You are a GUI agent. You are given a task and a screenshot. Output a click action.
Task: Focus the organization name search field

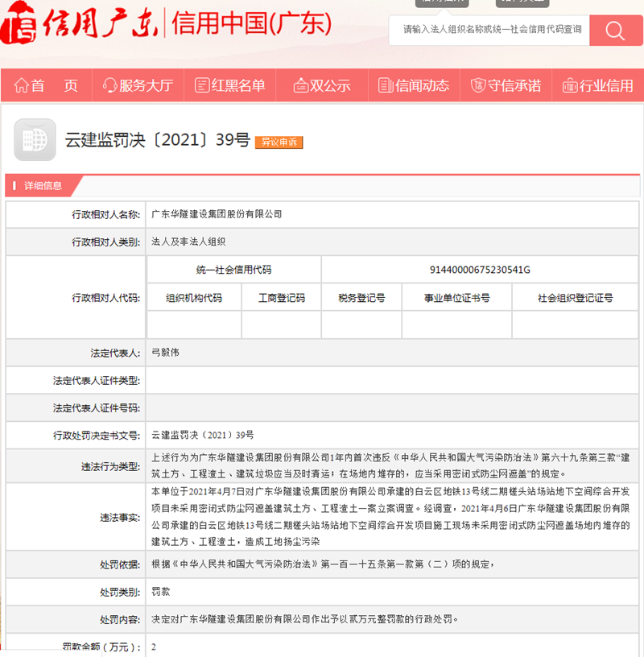(489, 30)
